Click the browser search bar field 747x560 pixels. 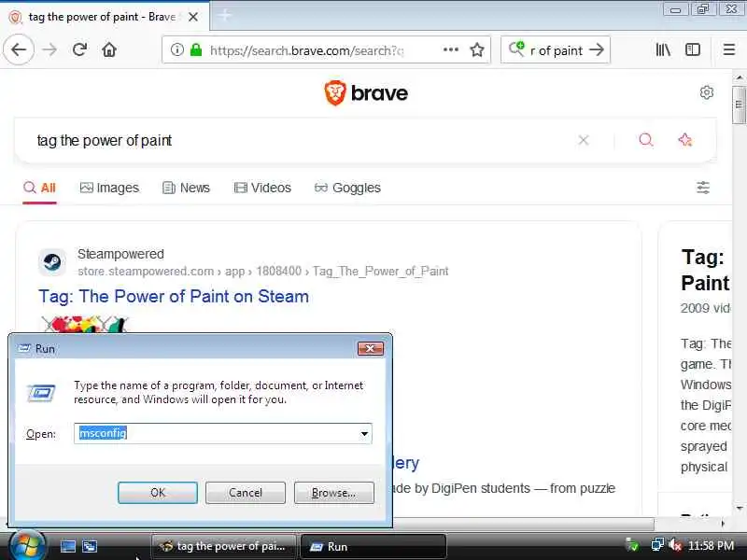(556, 50)
